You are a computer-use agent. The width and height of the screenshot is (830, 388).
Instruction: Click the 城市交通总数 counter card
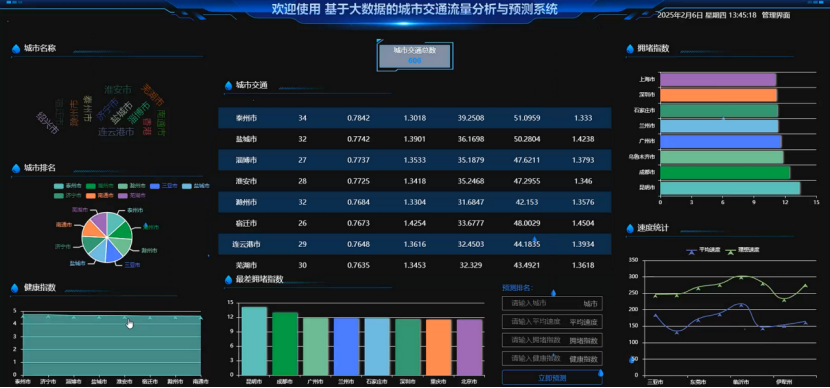(x=415, y=56)
